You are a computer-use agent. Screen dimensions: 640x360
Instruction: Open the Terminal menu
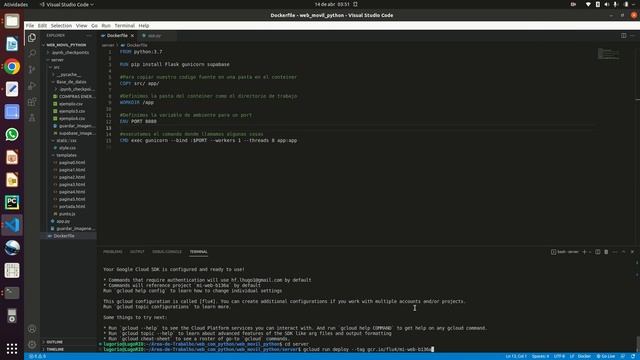(x=124, y=25)
